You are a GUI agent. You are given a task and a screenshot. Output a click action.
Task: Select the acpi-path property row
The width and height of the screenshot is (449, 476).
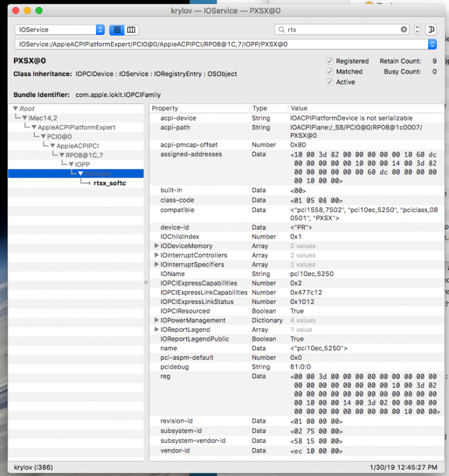pos(297,131)
